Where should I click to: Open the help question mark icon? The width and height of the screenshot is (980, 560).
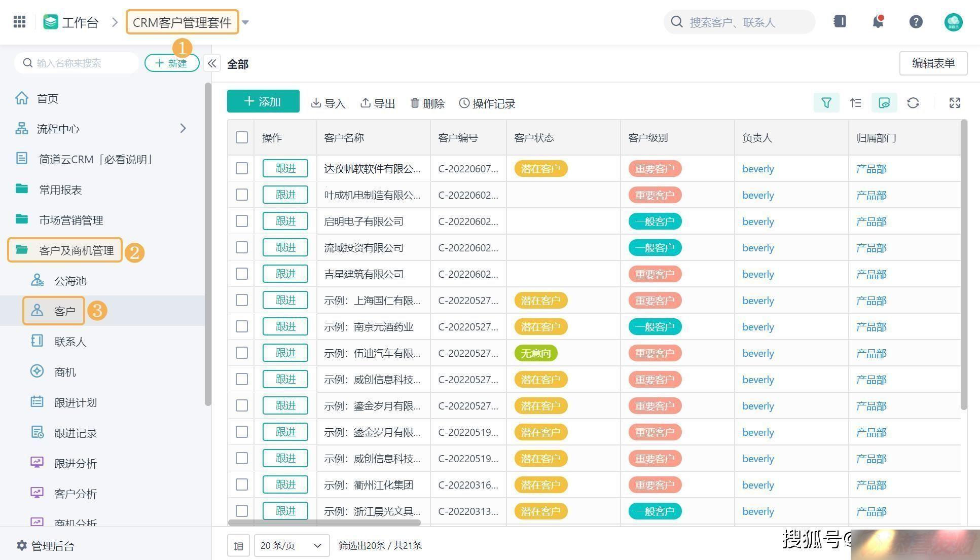pyautogui.click(x=916, y=22)
